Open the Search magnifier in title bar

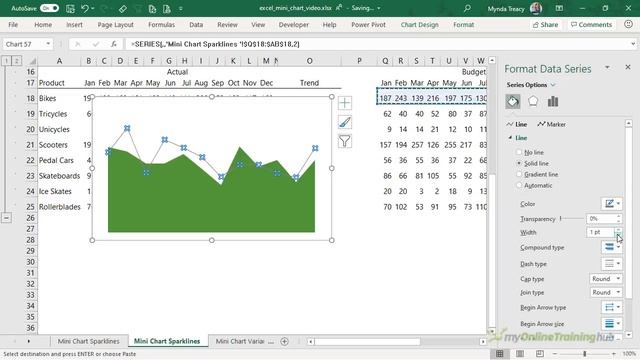[467, 8]
